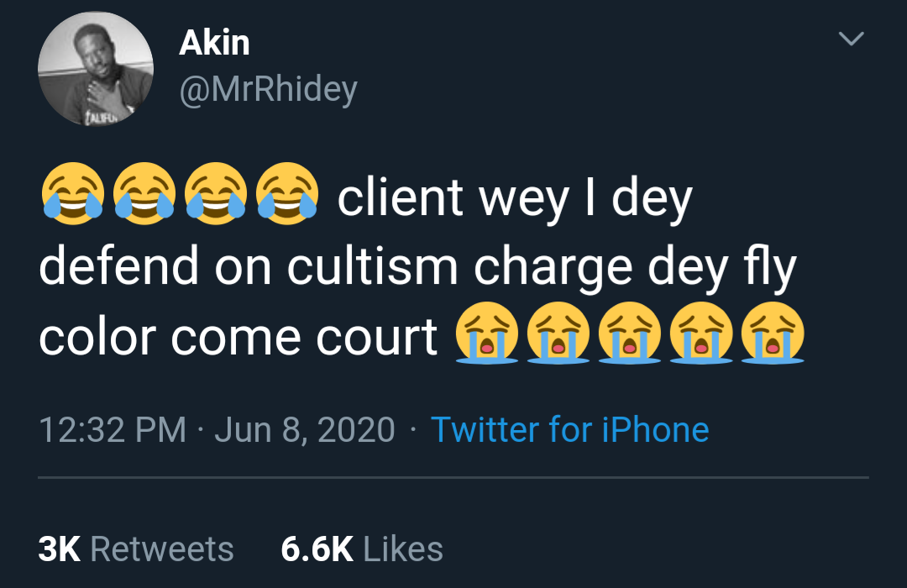907x588 pixels.
Task: Open the tweet options chevron menu
Action: pos(852,40)
